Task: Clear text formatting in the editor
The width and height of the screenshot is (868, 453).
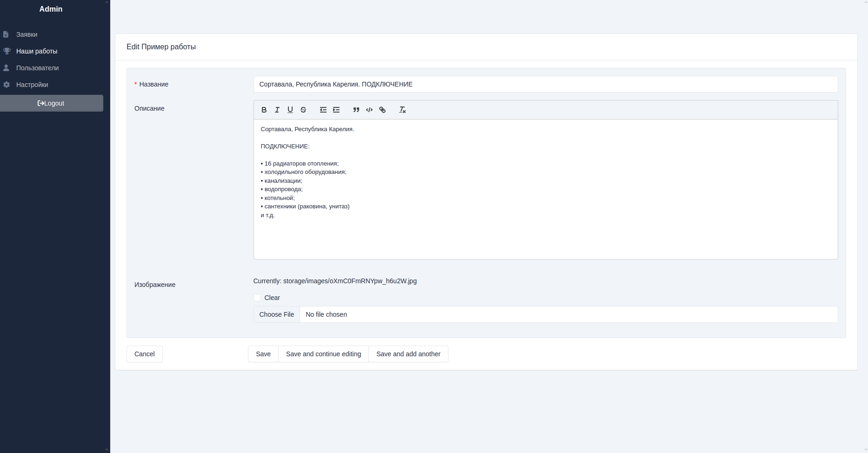Action: [x=402, y=110]
